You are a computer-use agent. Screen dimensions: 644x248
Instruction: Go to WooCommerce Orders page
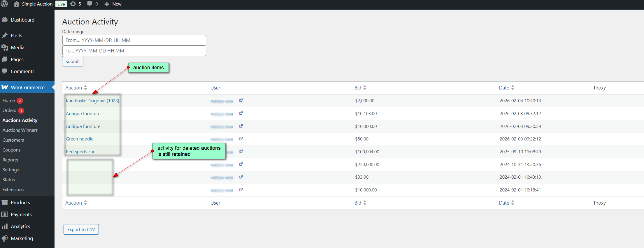click(x=9, y=110)
